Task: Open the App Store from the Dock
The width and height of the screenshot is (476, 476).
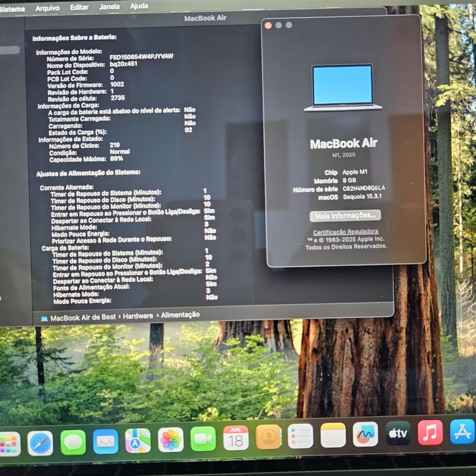Action: [463, 431]
